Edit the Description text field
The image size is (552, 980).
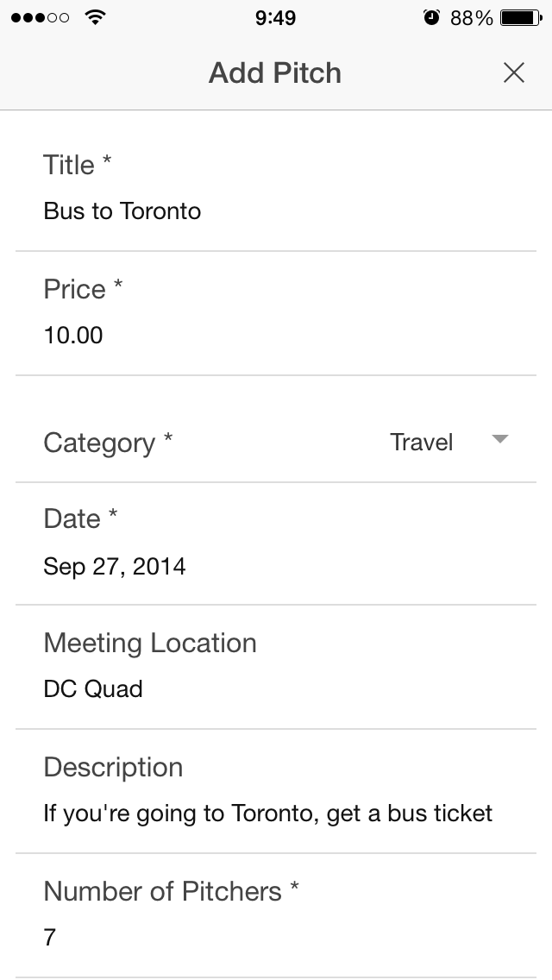276,814
